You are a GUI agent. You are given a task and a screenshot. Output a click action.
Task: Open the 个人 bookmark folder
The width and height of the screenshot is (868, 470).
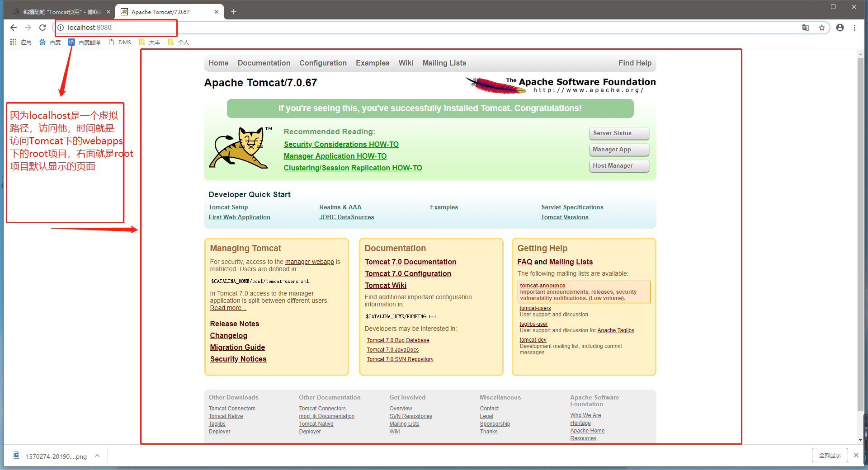pos(179,42)
